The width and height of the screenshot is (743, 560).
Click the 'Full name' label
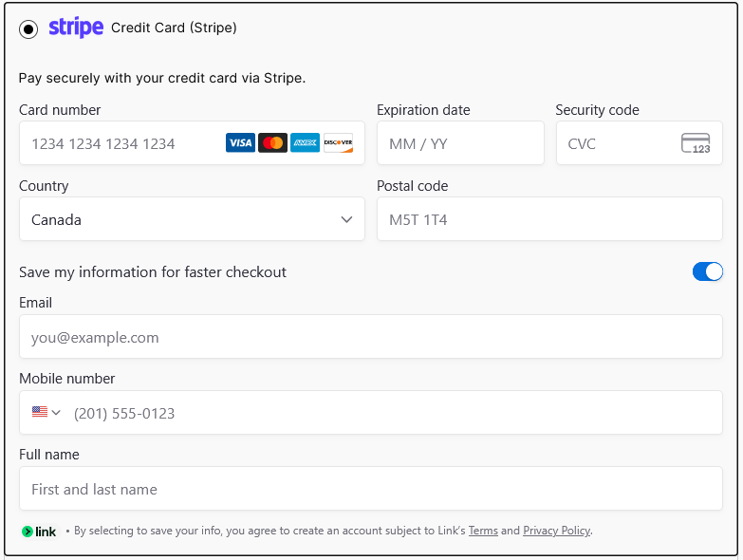pyautogui.click(x=49, y=455)
